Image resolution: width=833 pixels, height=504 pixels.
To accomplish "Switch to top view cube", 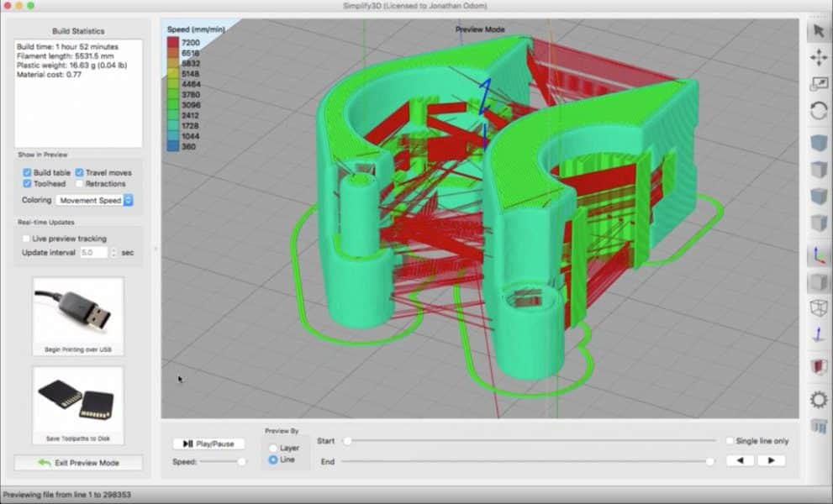I will click(x=819, y=170).
